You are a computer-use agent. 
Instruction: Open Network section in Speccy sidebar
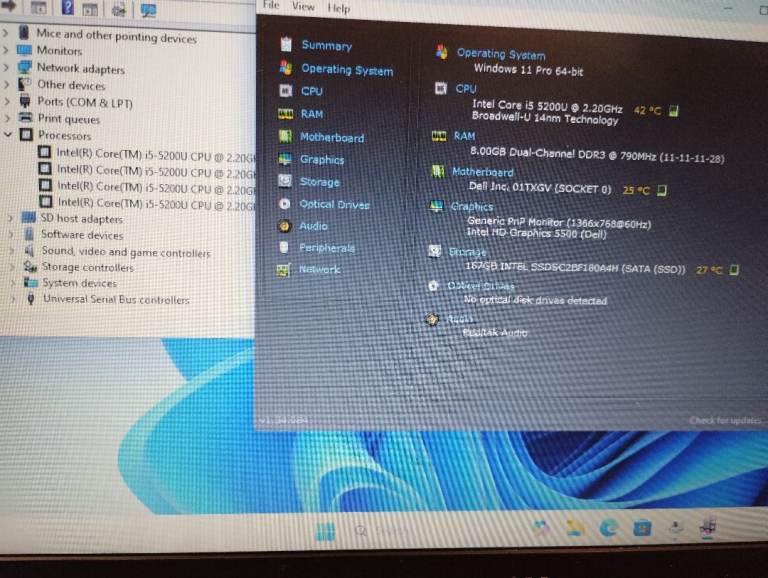[319, 269]
